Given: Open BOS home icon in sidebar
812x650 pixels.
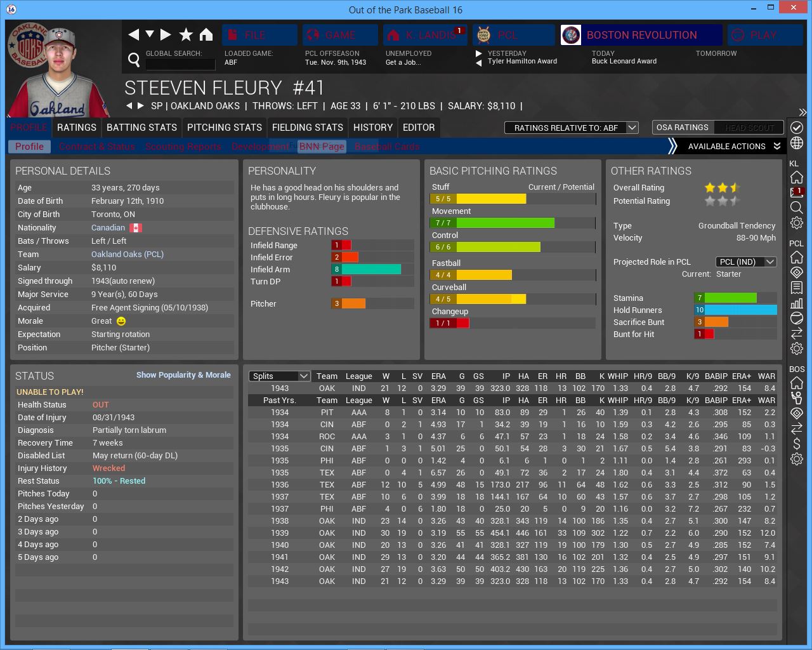Looking at the screenshot, I should 797,383.
